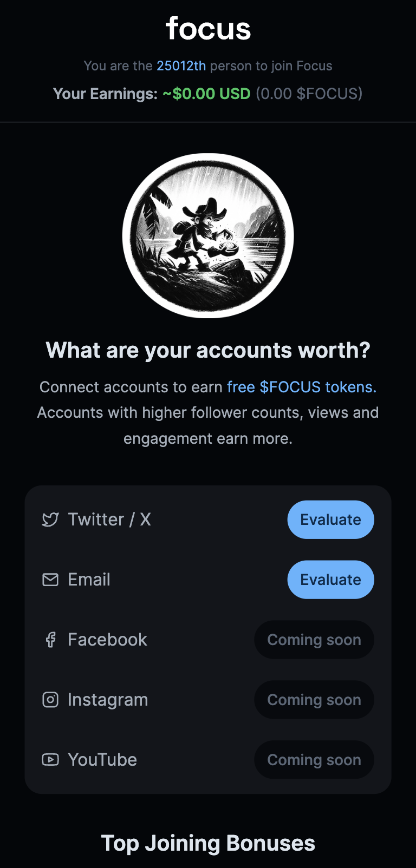Select the Facebook row label
The width and height of the screenshot is (416, 868).
[107, 640]
